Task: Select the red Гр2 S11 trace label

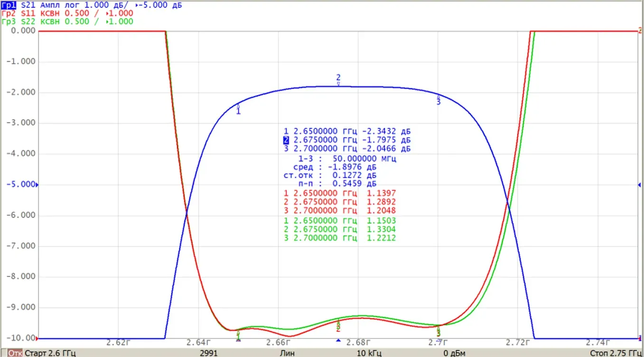Action: [8, 13]
